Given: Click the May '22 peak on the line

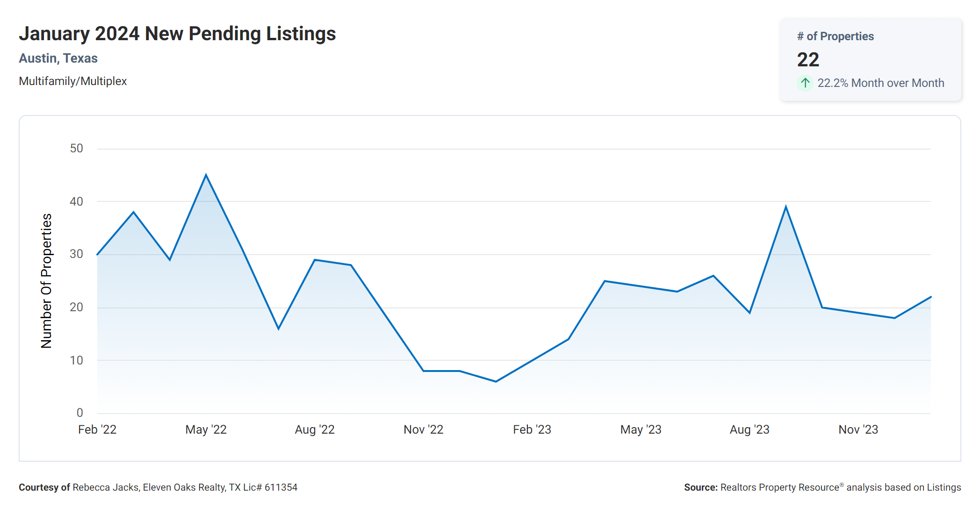Looking at the screenshot, I should 206,175.
